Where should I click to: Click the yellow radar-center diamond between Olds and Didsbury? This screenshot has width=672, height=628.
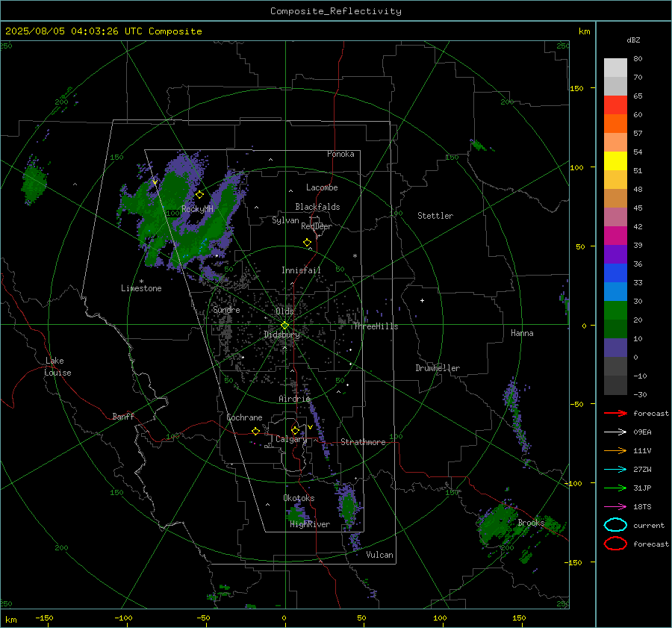click(285, 326)
